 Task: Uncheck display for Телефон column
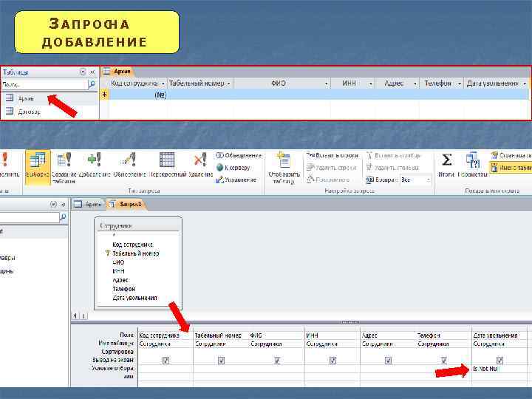coord(444,361)
